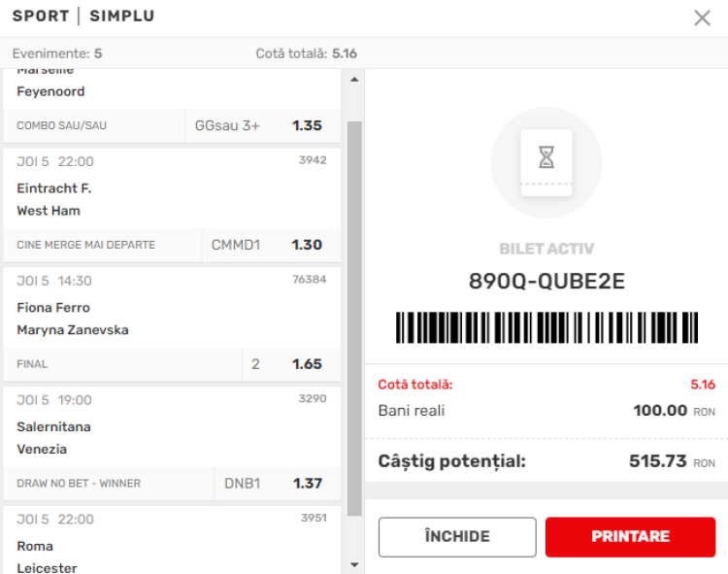Viewport: 728px width, 574px height.
Task: Open the Roma vs Leicester event
Action: (x=172, y=541)
